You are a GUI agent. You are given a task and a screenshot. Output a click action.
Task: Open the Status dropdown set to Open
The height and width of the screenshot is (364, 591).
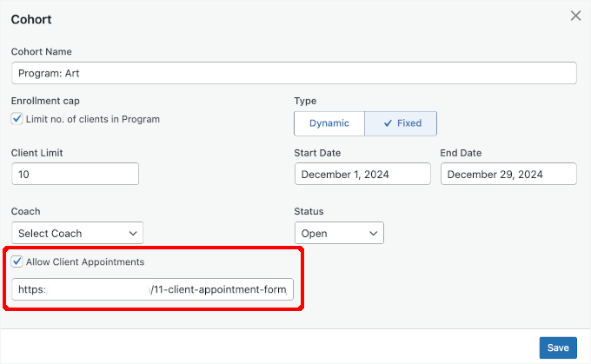point(339,233)
